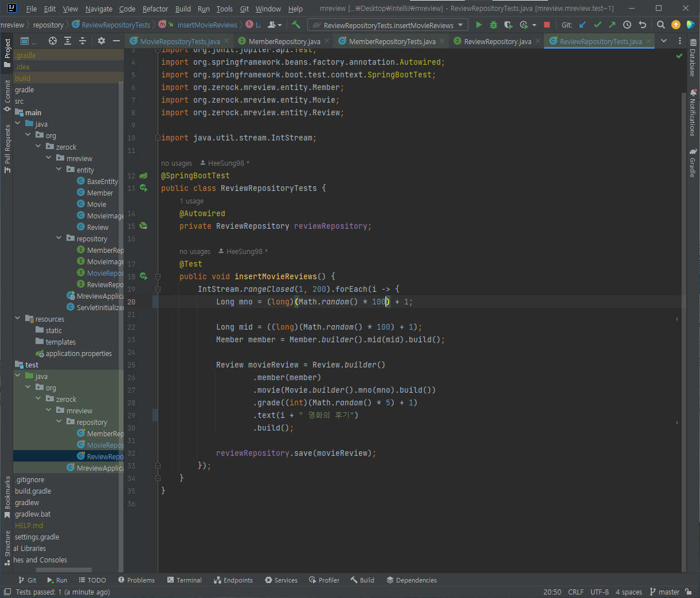Click UTF-8 encoding in status bar
The height and width of the screenshot is (598, 700).
pos(600,592)
